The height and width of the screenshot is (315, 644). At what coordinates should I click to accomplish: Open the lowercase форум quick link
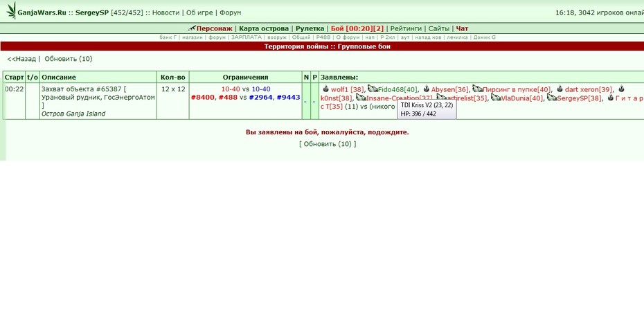click(x=217, y=37)
